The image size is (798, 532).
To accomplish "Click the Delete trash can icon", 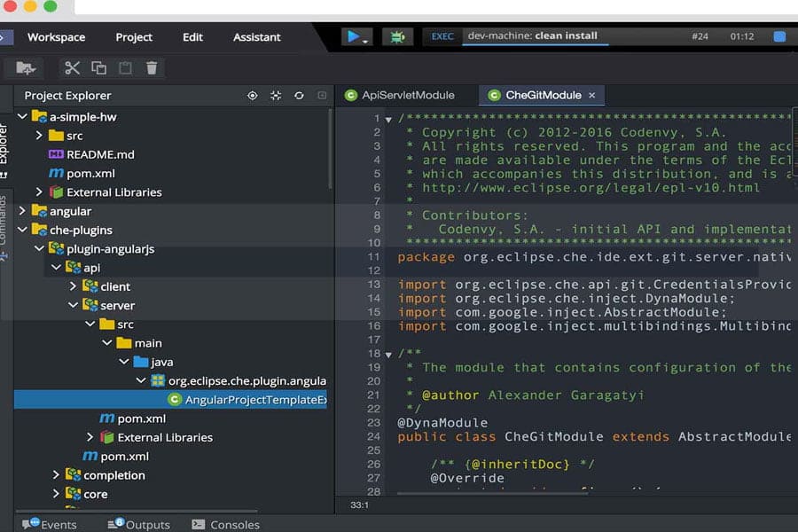I will click(152, 67).
